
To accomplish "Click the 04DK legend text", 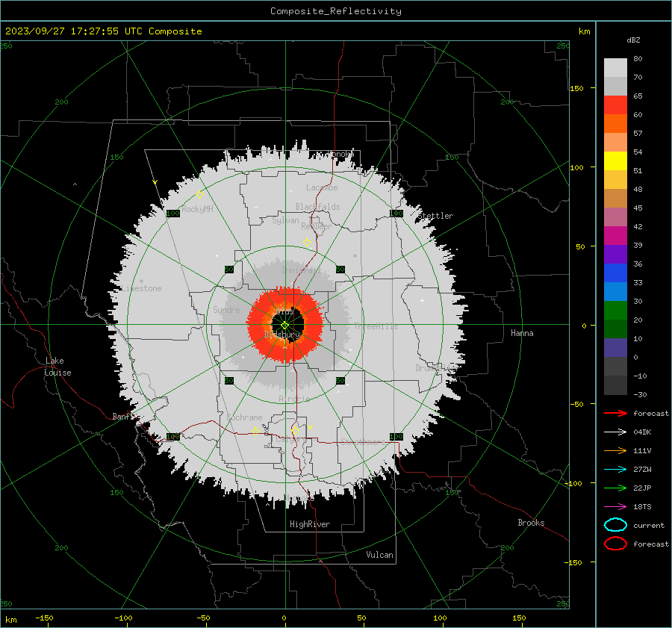I will point(642,432).
